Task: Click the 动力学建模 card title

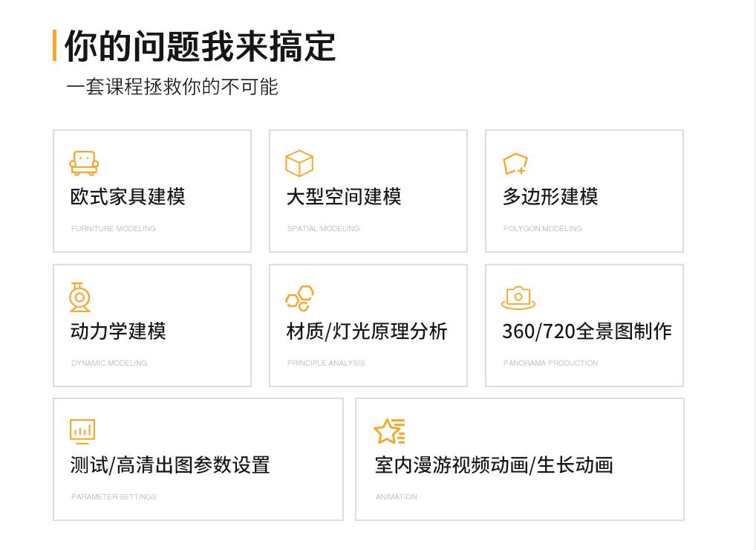Action: coord(117,331)
